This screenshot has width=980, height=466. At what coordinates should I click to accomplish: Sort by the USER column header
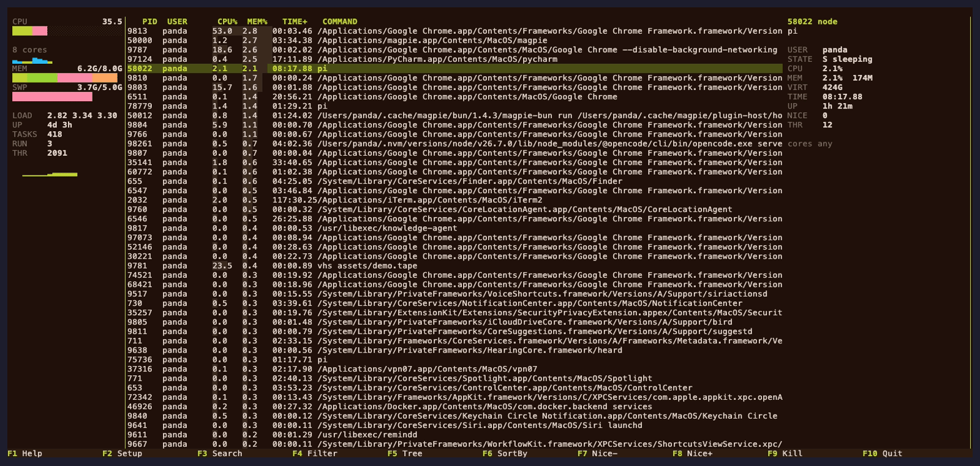tap(177, 21)
